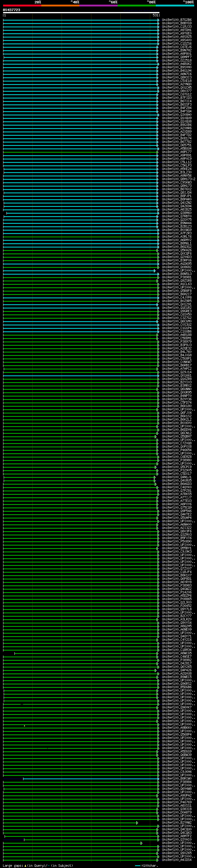Screen dimensions: 197x868
Task: Click the cyan =100char scale swatch at bottom
Action: point(137,866)
